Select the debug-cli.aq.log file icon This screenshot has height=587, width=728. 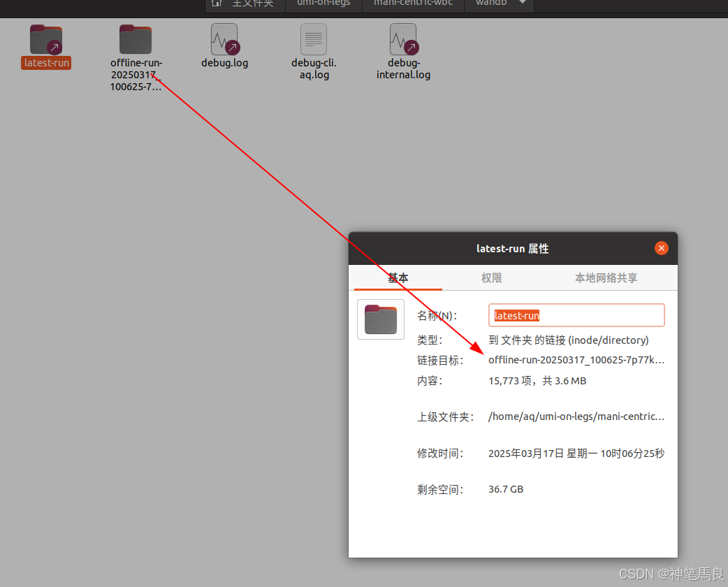(313, 39)
